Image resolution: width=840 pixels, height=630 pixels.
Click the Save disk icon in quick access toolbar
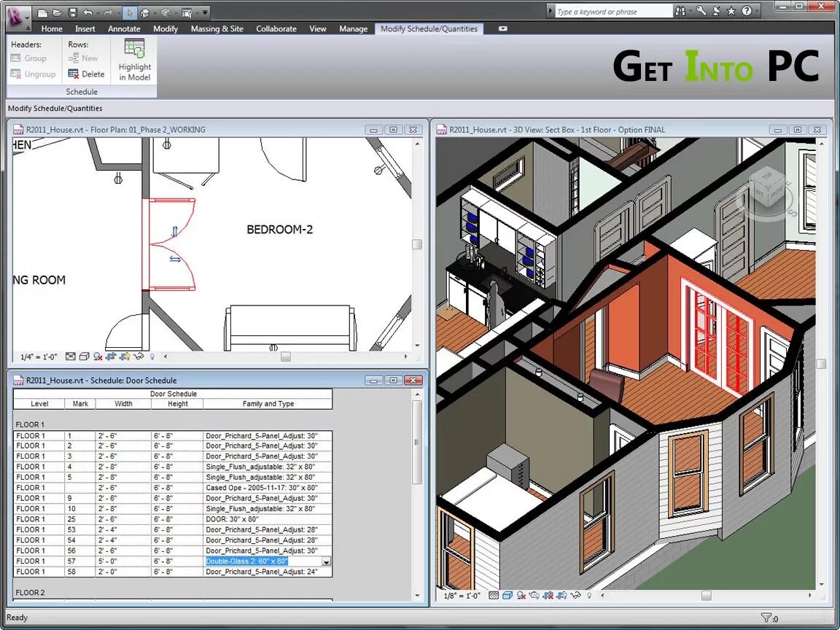[x=73, y=12]
